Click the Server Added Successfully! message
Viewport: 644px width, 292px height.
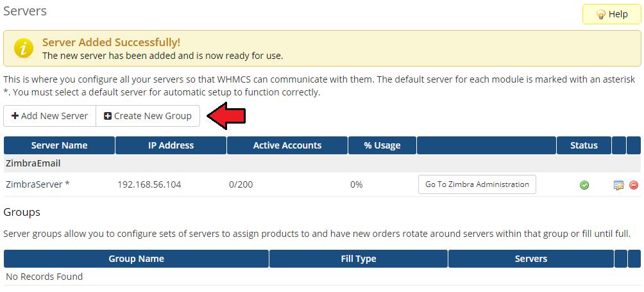(x=112, y=43)
